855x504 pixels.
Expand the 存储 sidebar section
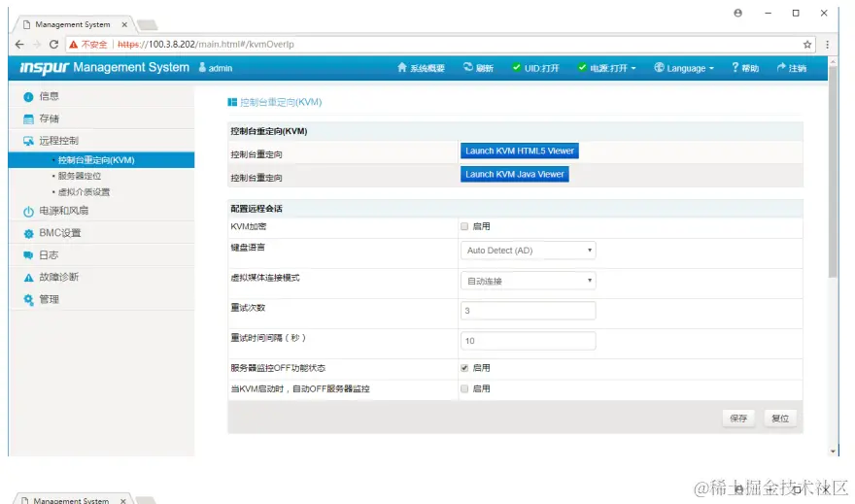(x=101, y=118)
